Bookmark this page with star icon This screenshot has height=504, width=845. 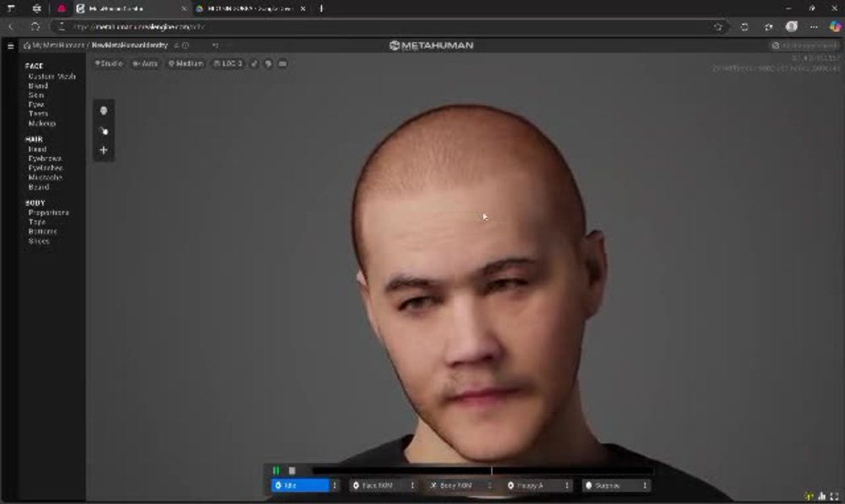pos(717,26)
